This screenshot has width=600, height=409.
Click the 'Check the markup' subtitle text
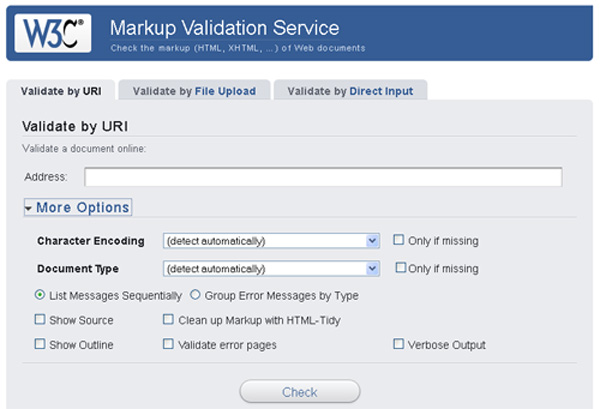pyautogui.click(x=238, y=48)
